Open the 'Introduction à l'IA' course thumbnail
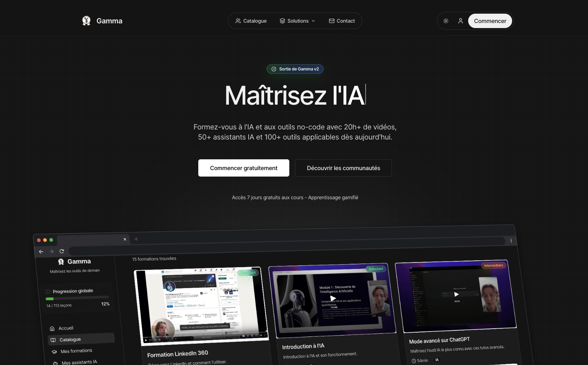Image resolution: width=588 pixels, height=365 pixels. pos(332,300)
